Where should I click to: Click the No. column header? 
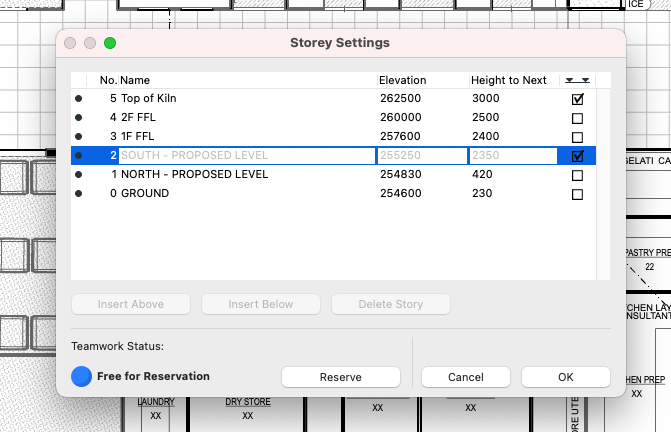(108, 80)
